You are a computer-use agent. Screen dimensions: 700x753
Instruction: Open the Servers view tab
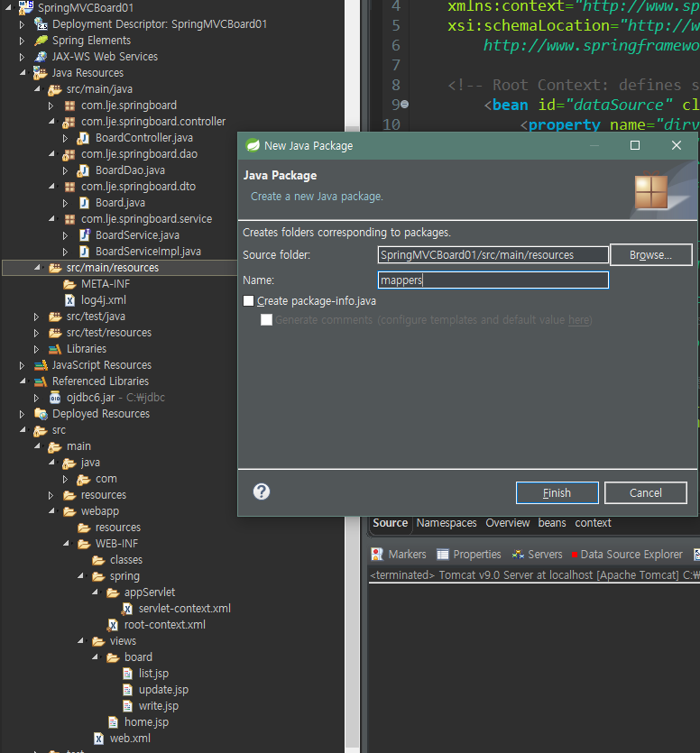click(537, 555)
